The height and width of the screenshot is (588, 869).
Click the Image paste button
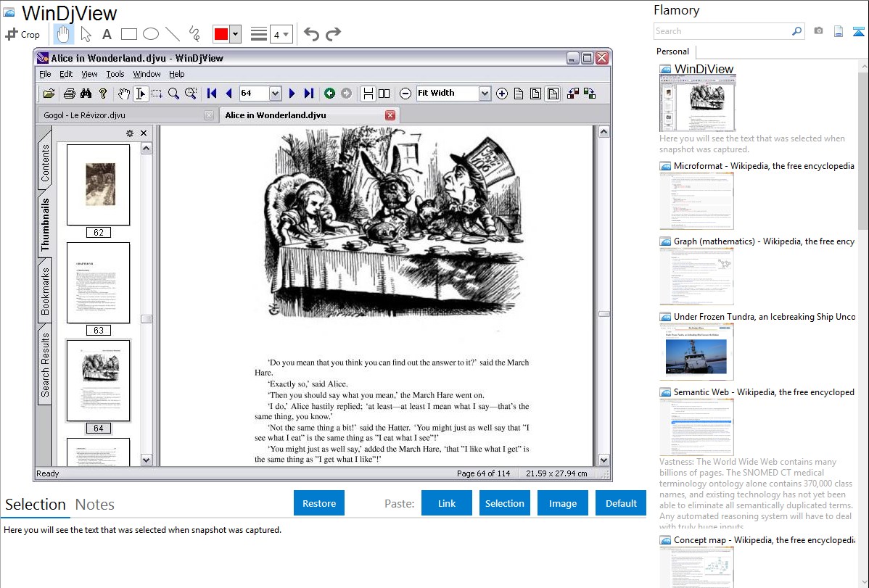point(562,503)
